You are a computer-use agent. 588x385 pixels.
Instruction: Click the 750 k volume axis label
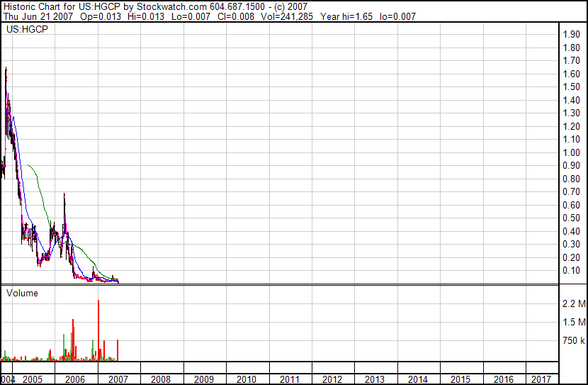coord(572,341)
